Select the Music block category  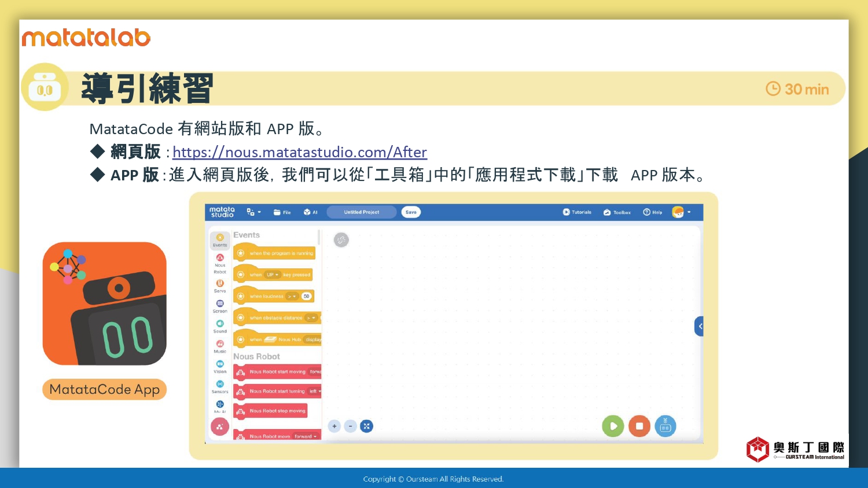coord(220,347)
